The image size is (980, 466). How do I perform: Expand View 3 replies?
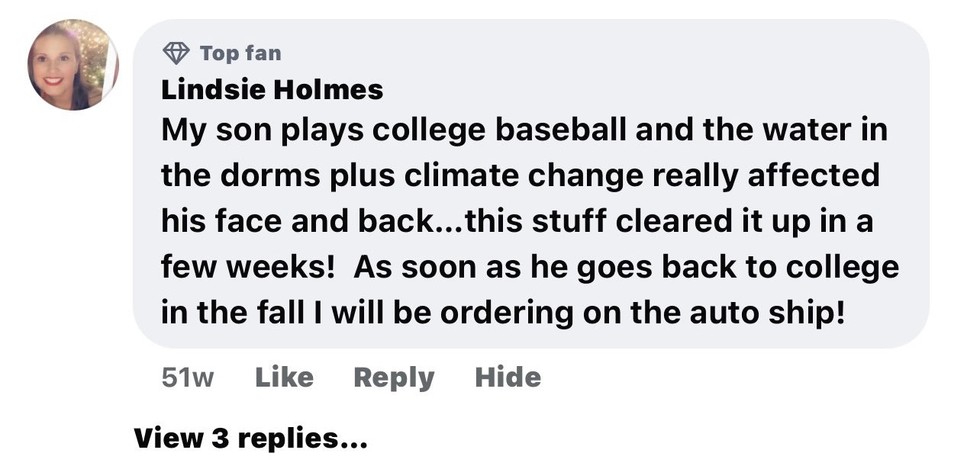pos(250,439)
